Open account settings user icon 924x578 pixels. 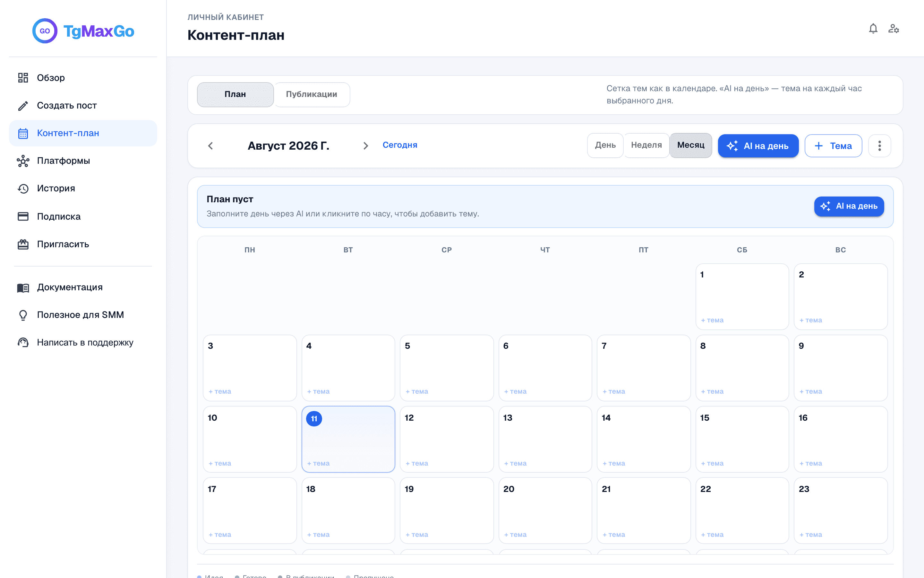[x=894, y=29]
